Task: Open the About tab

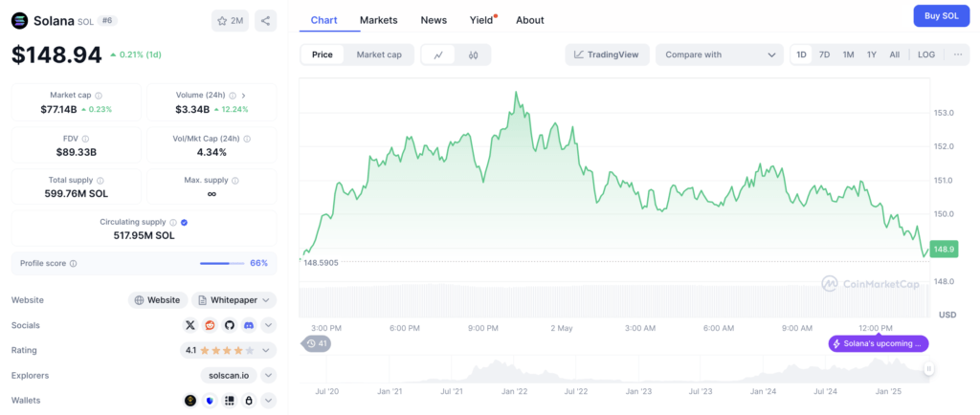Action: tap(530, 20)
